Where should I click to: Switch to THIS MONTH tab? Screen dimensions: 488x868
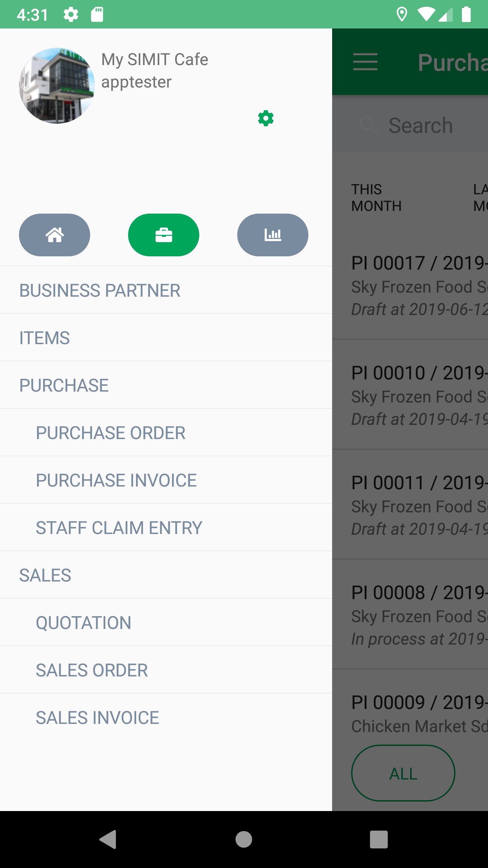376,198
